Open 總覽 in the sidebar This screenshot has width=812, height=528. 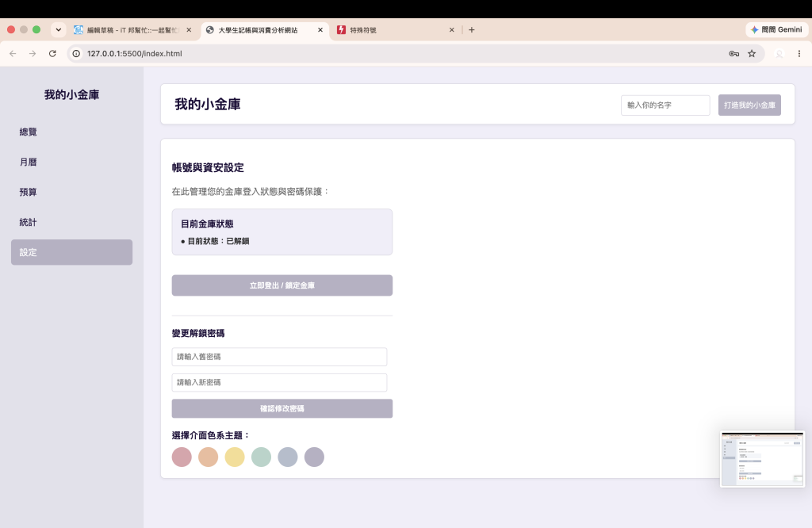click(71, 132)
